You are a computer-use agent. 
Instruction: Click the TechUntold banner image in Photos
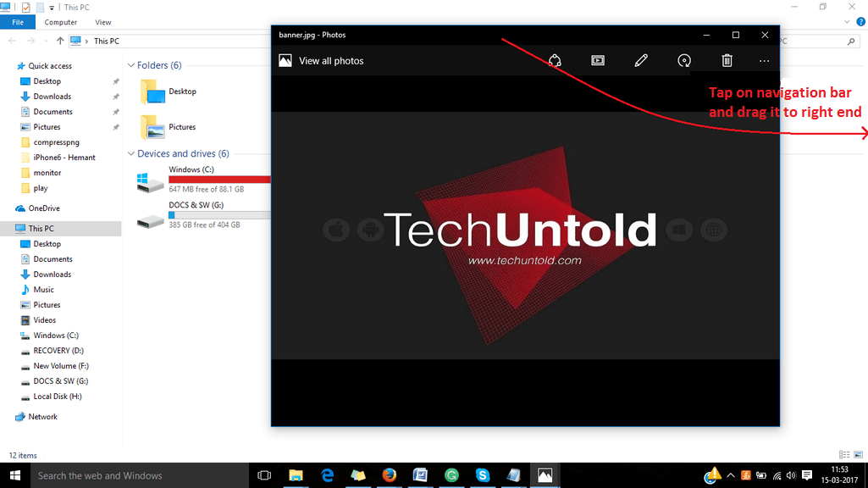tap(525, 236)
